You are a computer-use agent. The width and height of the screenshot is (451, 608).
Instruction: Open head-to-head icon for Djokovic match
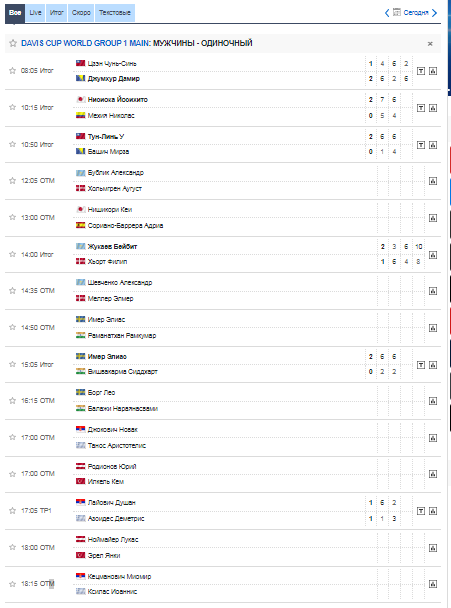(x=433, y=438)
